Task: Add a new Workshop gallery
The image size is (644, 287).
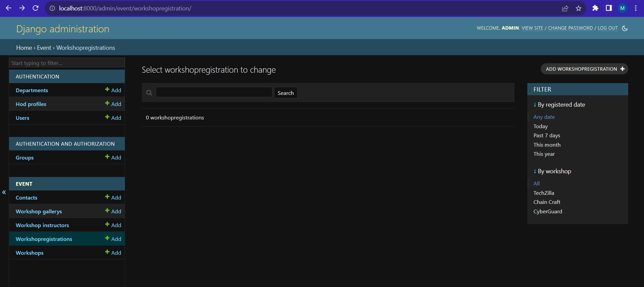Action: pos(113,211)
